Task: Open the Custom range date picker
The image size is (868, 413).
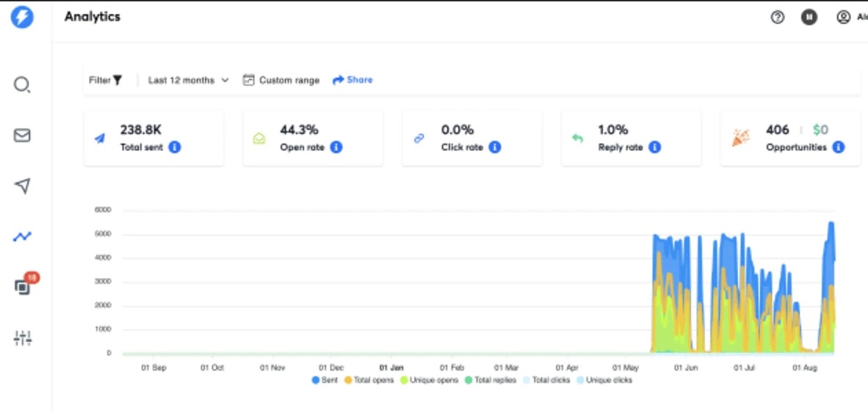Action: (x=281, y=80)
